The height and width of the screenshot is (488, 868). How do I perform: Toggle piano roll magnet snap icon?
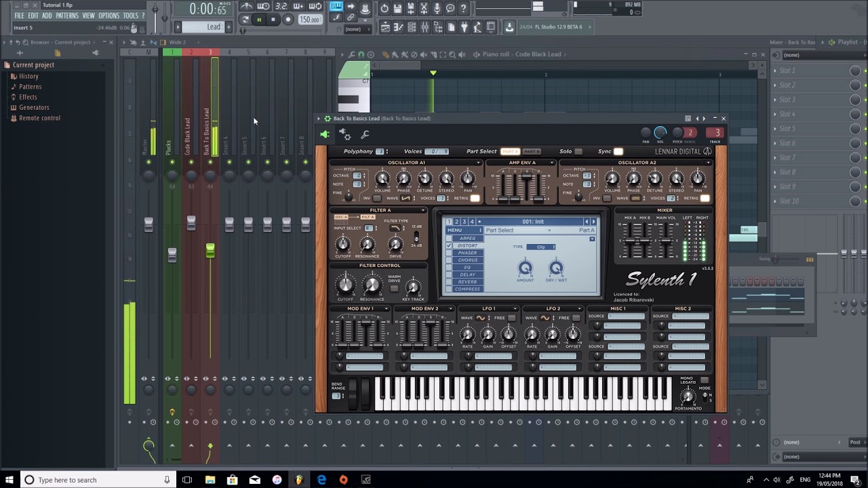point(361,54)
